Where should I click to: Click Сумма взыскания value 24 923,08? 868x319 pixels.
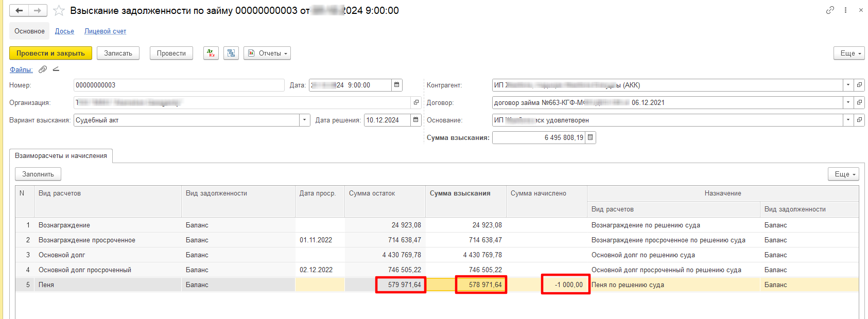click(465, 225)
